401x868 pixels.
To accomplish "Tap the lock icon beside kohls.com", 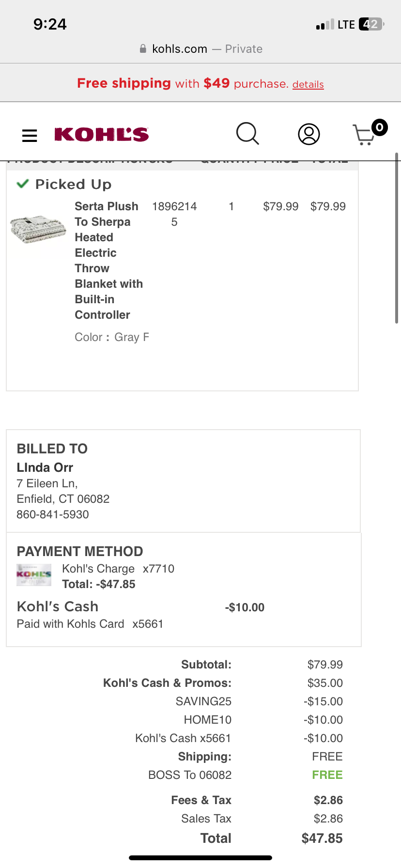I will [x=143, y=49].
